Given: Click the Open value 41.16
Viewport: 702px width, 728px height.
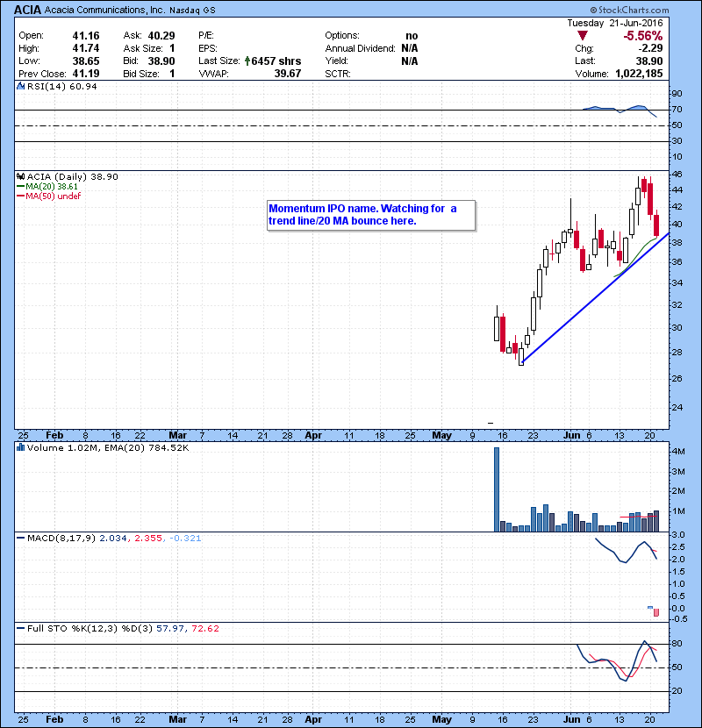Looking at the screenshot, I should point(86,36).
